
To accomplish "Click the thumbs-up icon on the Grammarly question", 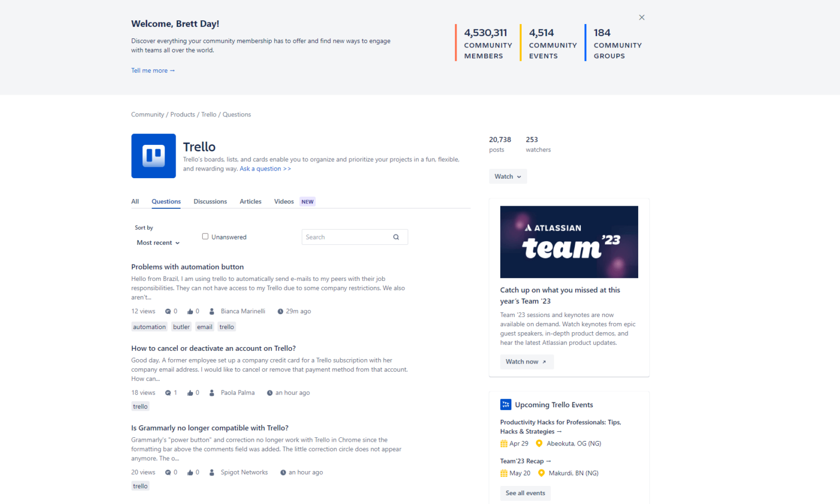I will click(190, 472).
